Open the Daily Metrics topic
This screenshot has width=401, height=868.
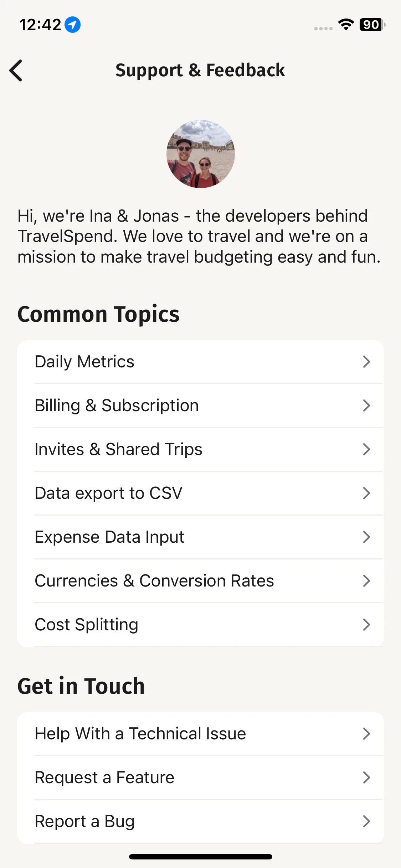point(200,362)
